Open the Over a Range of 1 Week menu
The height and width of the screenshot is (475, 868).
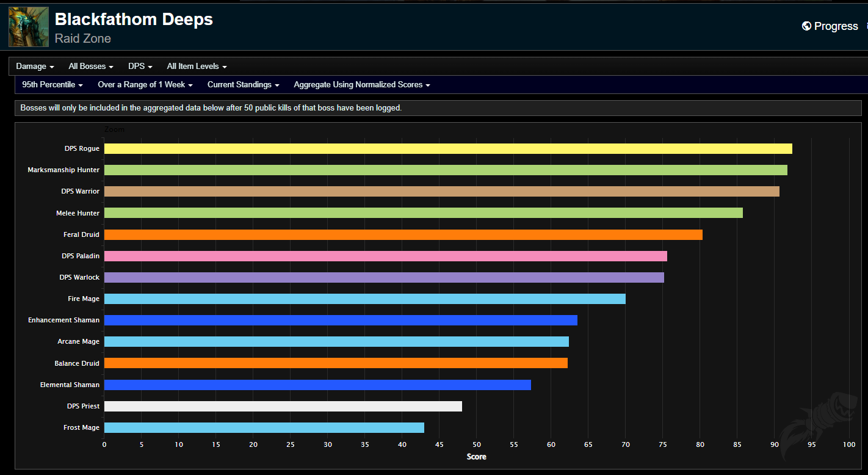[x=145, y=84]
